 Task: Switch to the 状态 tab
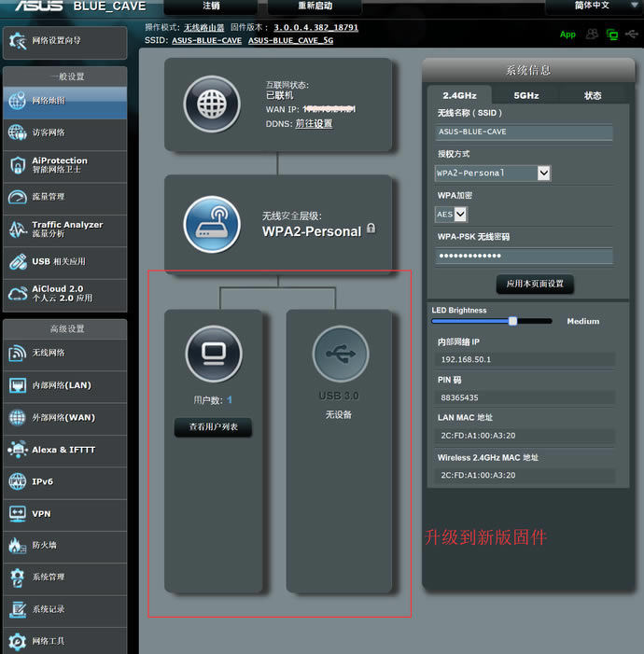click(593, 95)
